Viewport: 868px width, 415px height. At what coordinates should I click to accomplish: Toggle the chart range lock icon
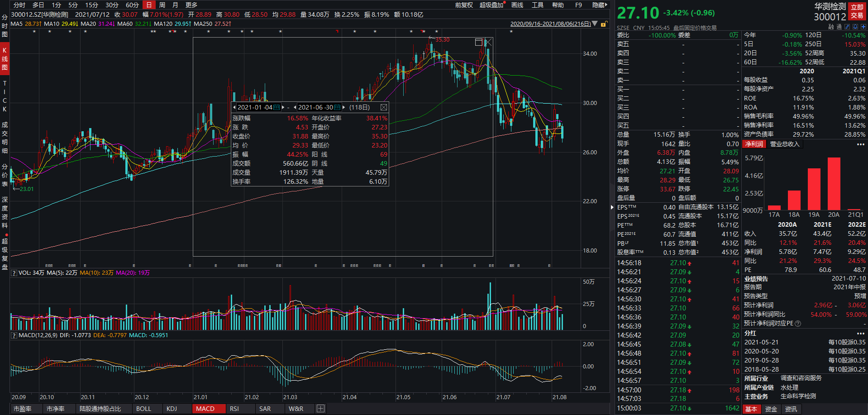coord(604,24)
